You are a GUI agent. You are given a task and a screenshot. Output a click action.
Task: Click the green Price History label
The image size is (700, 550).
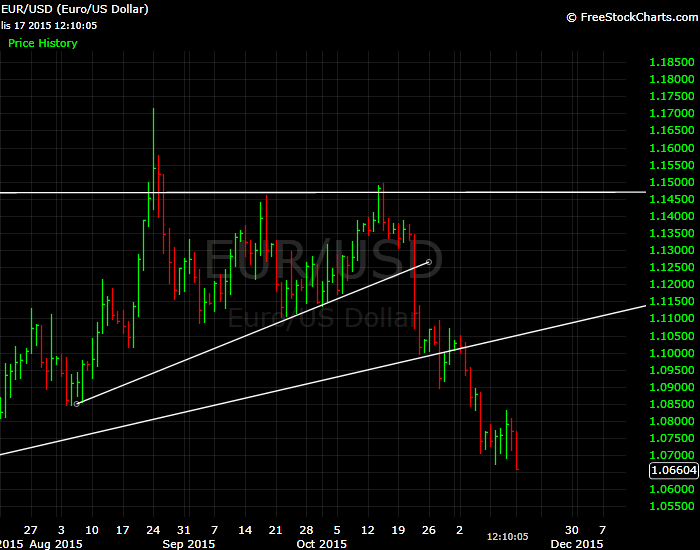tap(43, 43)
